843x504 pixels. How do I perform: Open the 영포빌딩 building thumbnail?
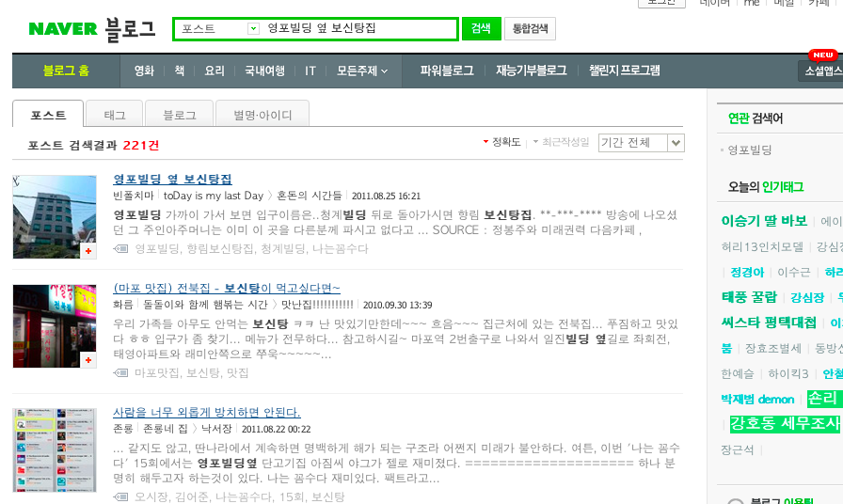coord(55,217)
